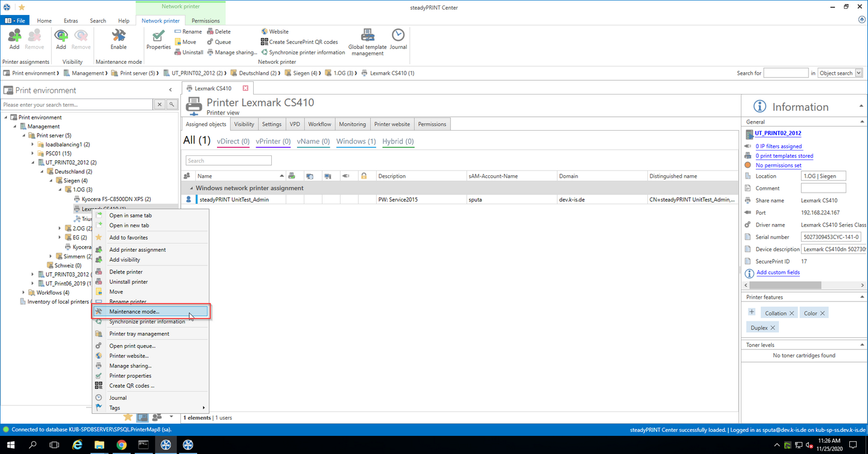
Task: Click the Comment input field
Action: click(823, 188)
